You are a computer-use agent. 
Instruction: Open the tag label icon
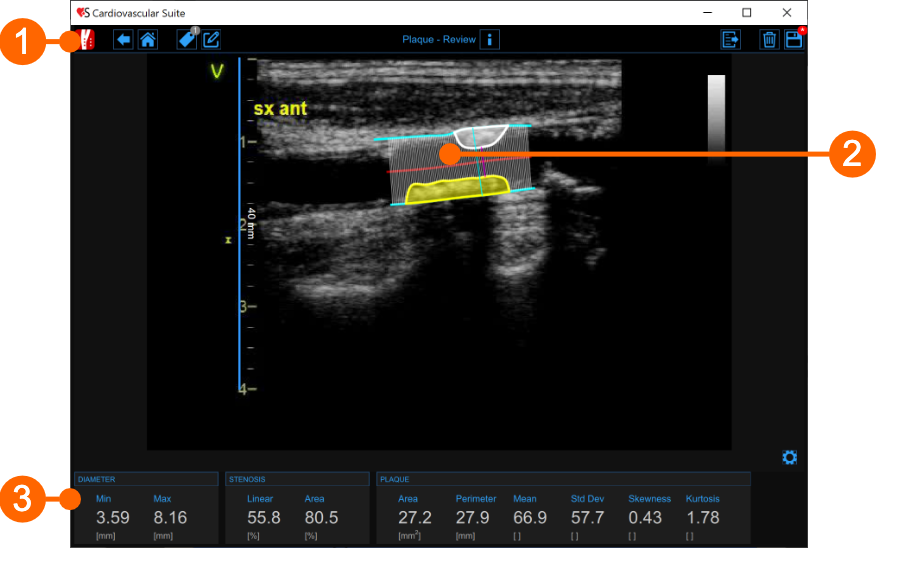tap(187, 40)
